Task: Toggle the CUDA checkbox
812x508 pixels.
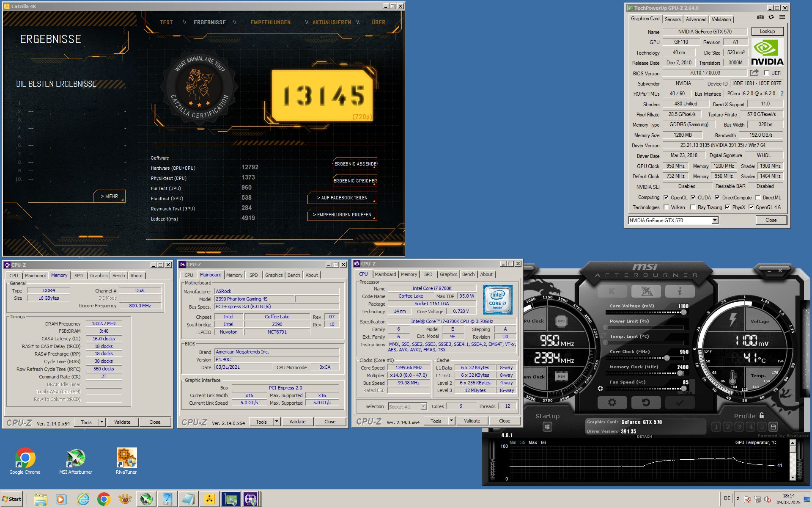Action: click(693, 197)
